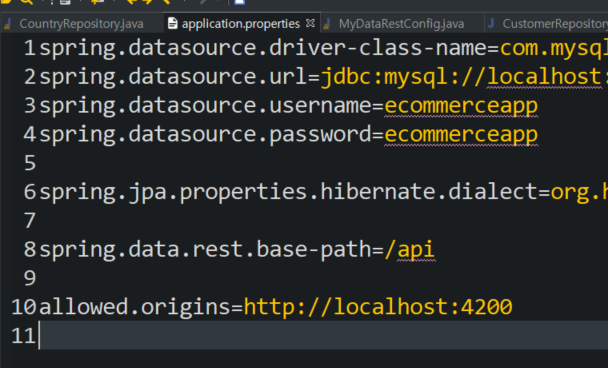
Task: Click the 'ecommerceapp' password value on line 4
Action: click(x=461, y=135)
